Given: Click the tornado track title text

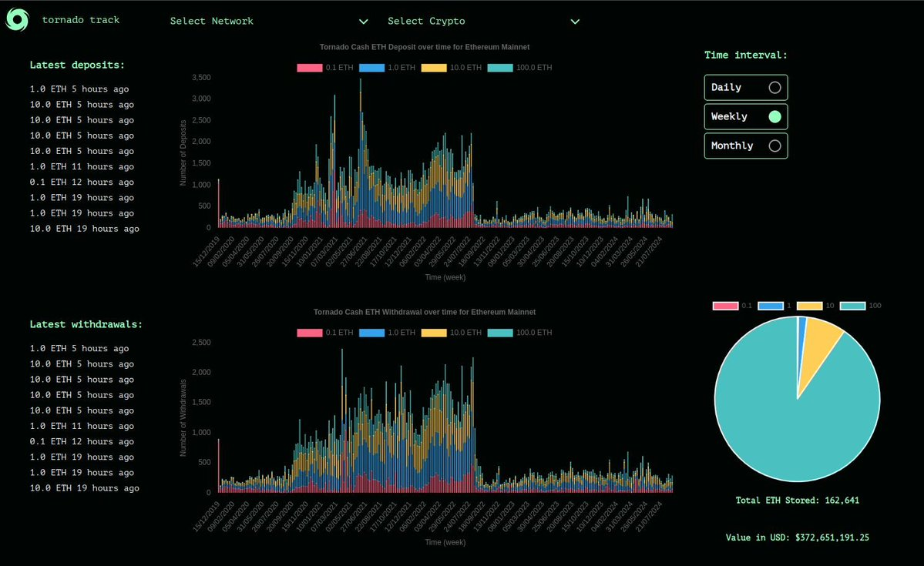Looking at the screenshot, I should [x=81, y=20].
